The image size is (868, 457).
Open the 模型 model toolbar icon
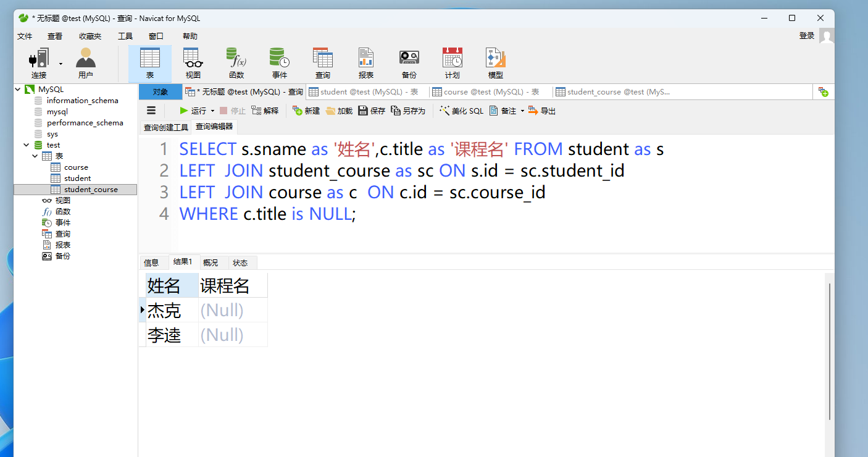[x=496, y=64]
